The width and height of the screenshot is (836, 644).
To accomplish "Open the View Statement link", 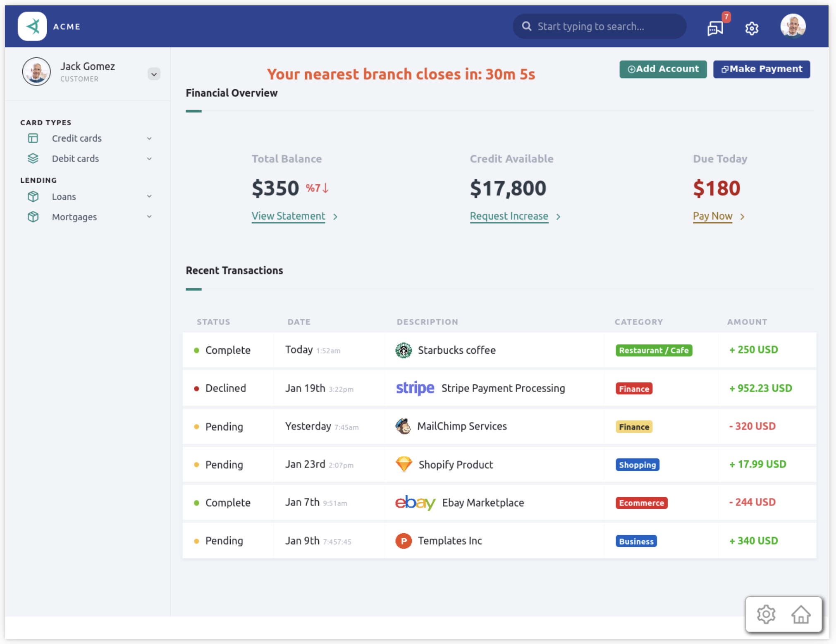I will point(288,216).
